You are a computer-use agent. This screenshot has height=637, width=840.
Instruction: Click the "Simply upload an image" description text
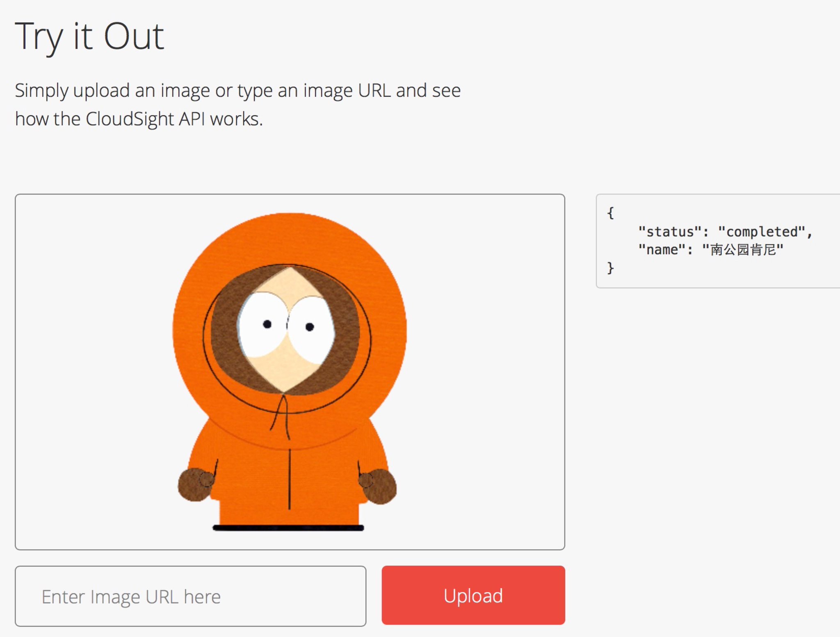(x=237, y=91)
